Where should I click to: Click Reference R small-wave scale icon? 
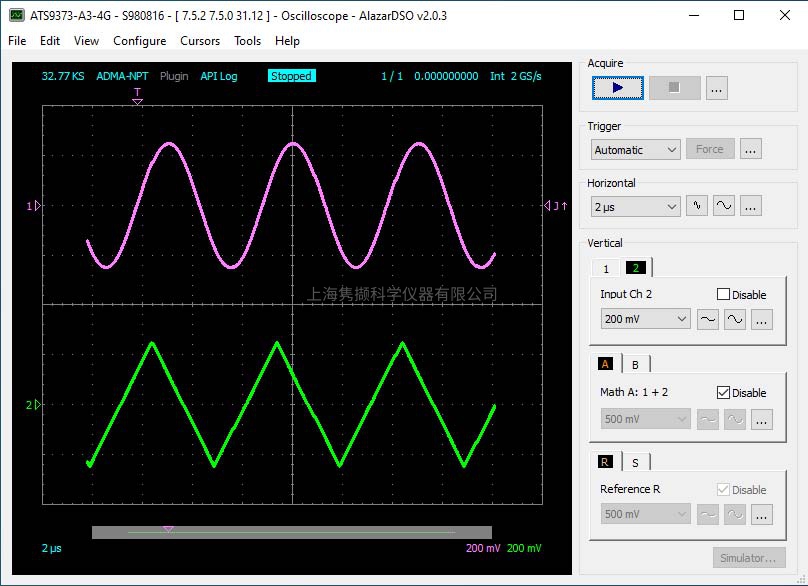(708, 514)
